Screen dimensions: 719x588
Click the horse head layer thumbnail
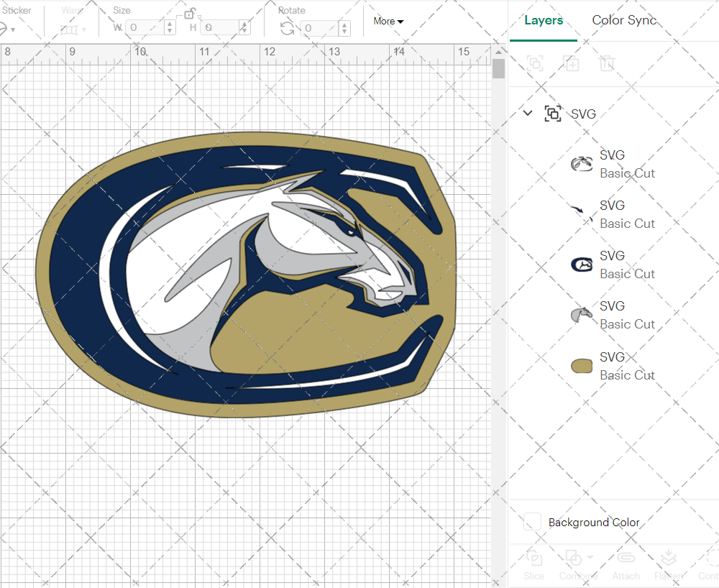pos(581,313)
